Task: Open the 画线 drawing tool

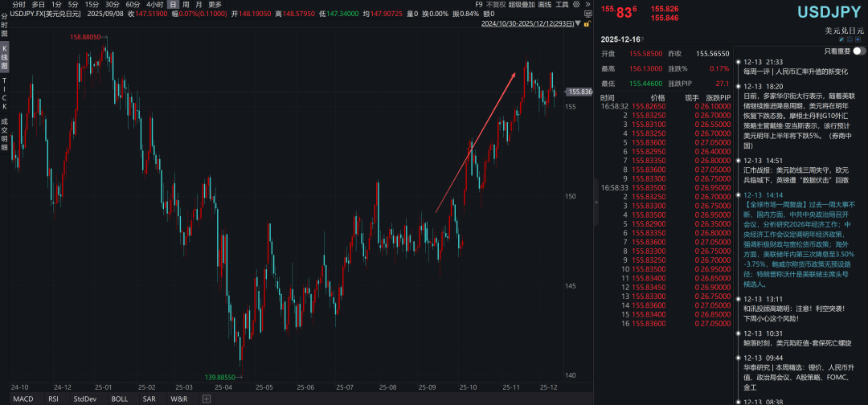Action: 545,4
